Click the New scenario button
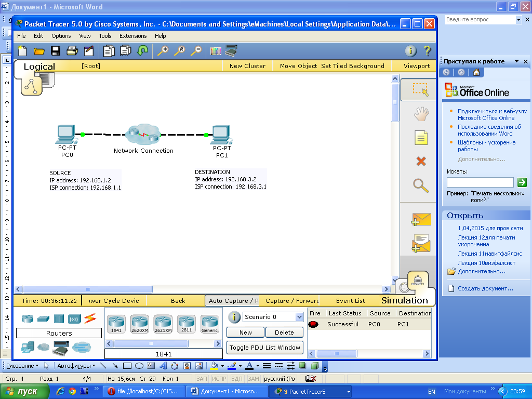The width and height of the screenshot is (532, 399). click(x=245, y=332)
